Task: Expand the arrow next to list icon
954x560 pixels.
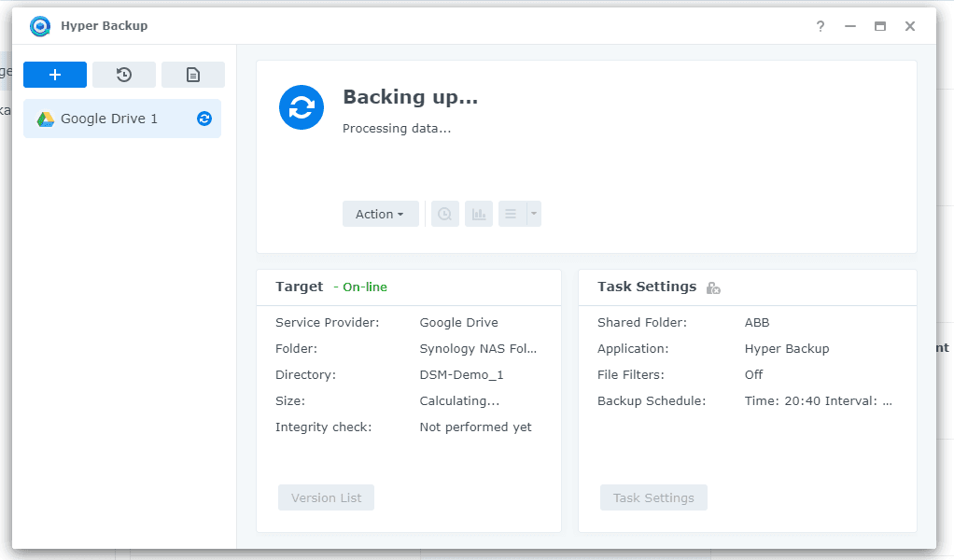Action: click(534, 214)
